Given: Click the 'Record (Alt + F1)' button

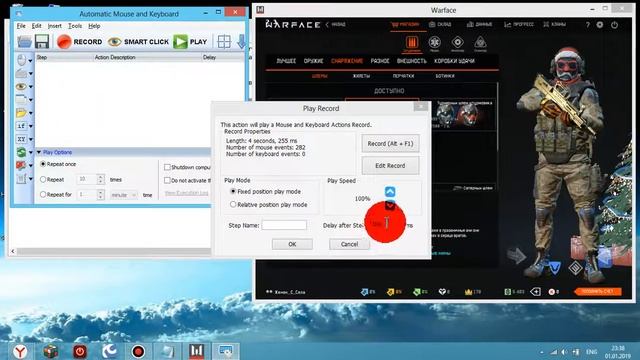Looking at the screenshot, I should (390, 144).
